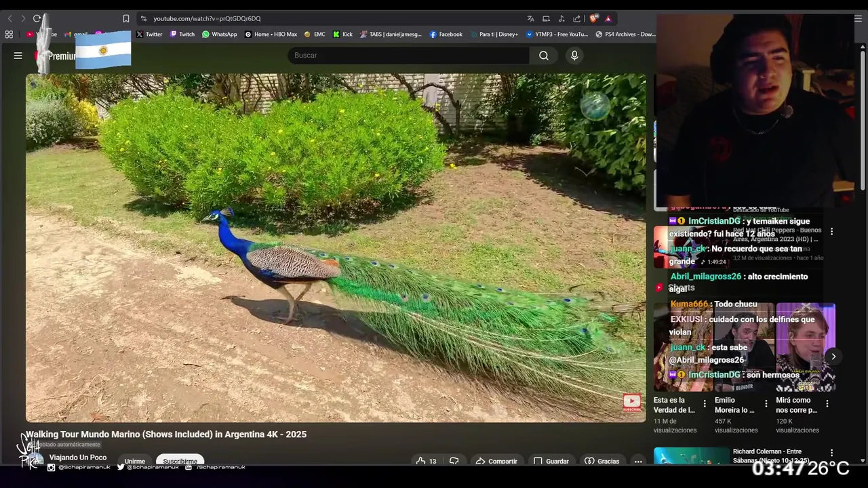The image size is (868, 488).
Task: Click the Gracias button
Action: click(602, 461)
